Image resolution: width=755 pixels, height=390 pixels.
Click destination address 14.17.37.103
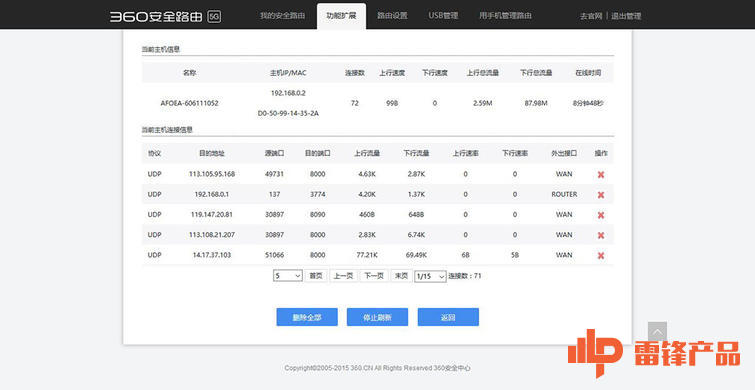click(x=211, y=255)
